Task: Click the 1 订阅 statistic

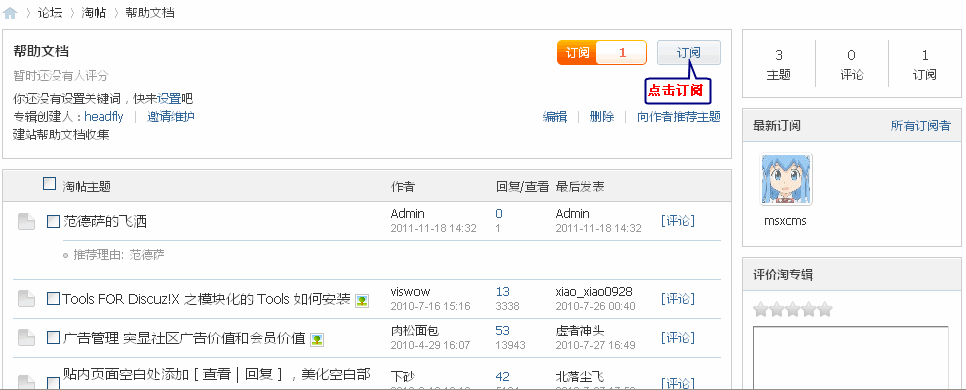Action: (925, 65)
